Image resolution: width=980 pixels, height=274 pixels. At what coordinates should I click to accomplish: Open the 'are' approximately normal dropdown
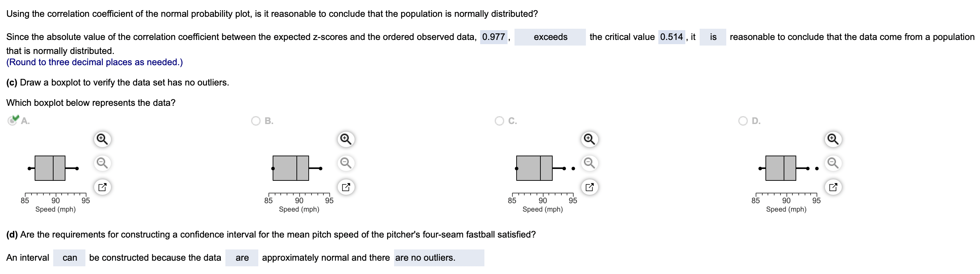coord(241,258)
